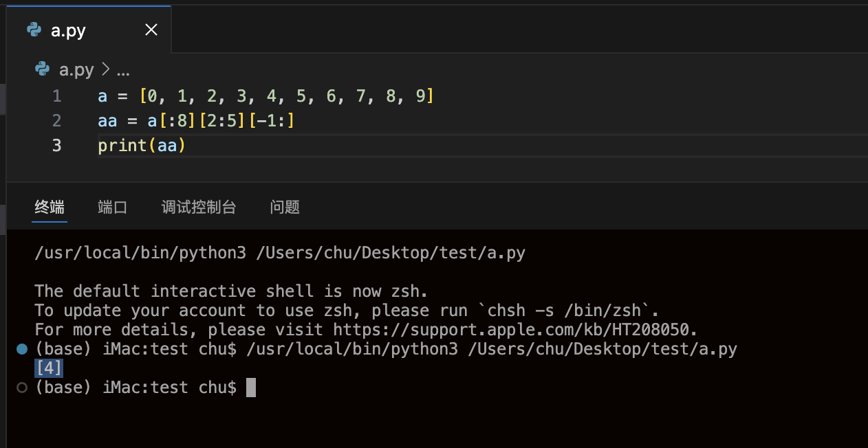868x448 pixels.
Task: Click the Python icon in a.py tab
Action: coord(34,30)
